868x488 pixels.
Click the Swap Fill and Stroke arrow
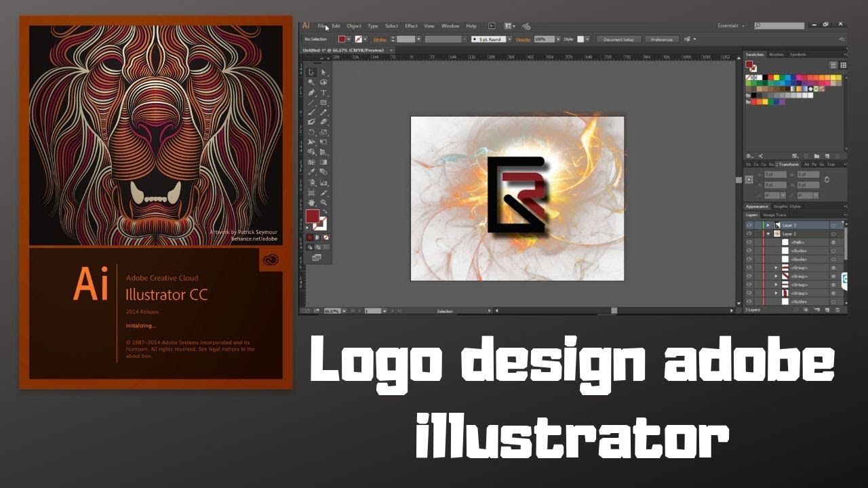325,211
